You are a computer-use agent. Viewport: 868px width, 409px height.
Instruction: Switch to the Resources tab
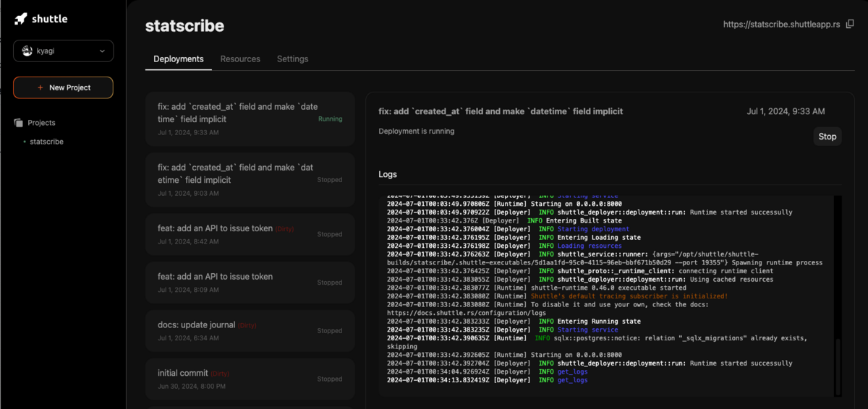pyautogui.click(x=240, y=59)
